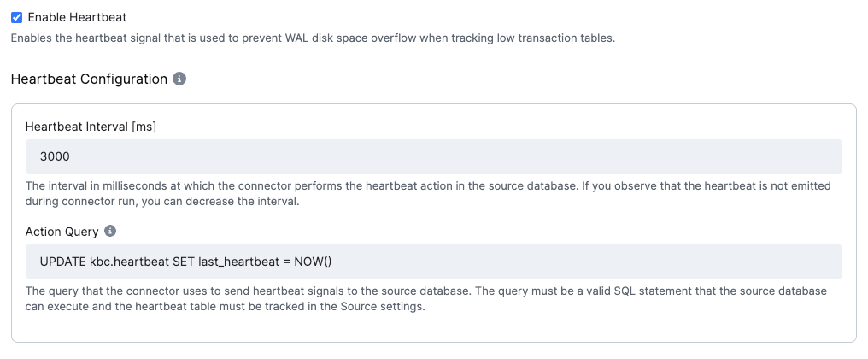This screenshot has height=359, width=868.
Task: Open the Heartbeat Configuration info icon
Action: pos(179,79)
